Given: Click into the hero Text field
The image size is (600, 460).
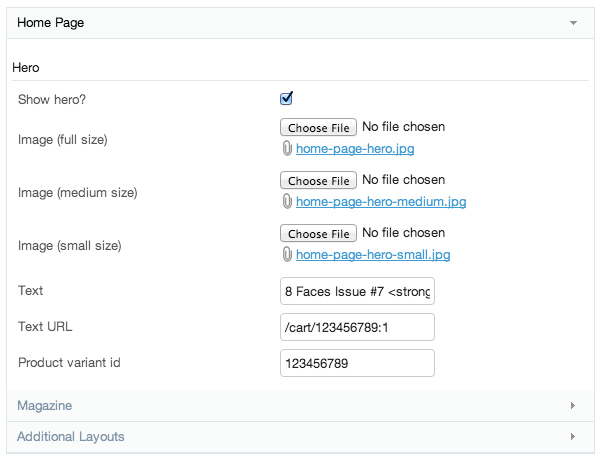Looking at the screenshot, I should point(357,291).
